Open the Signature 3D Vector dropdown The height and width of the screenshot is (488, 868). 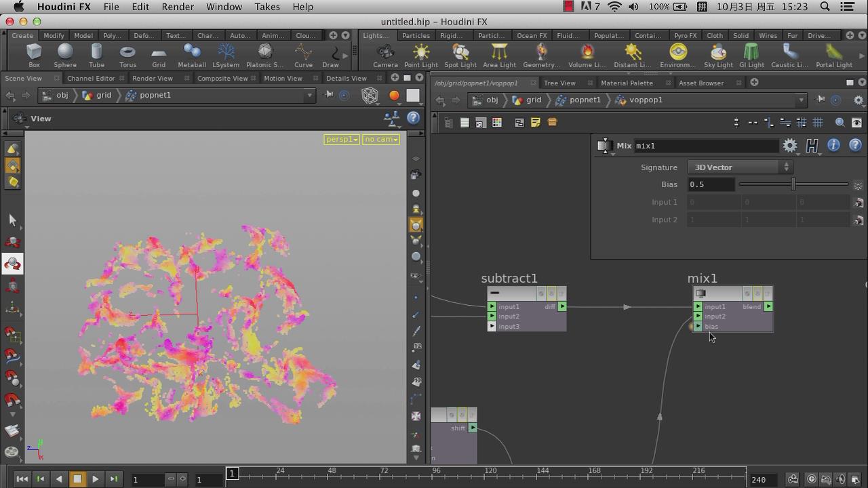click(741, 167)
